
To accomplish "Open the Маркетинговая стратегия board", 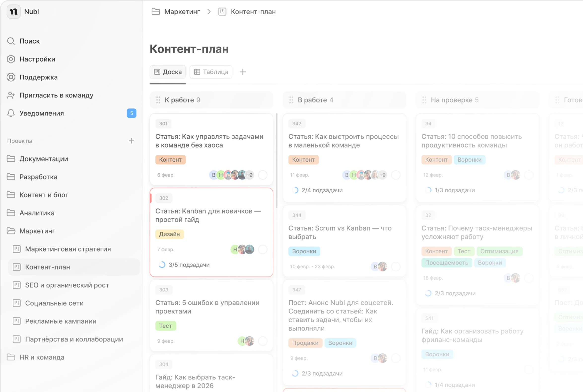I will pyautogui.click(x=74, y=249).
